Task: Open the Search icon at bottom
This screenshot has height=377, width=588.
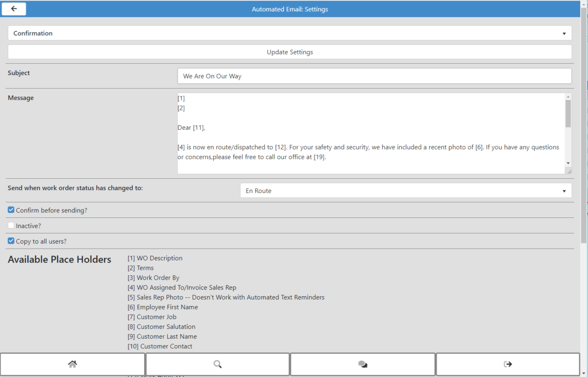Action: [217, 364]
